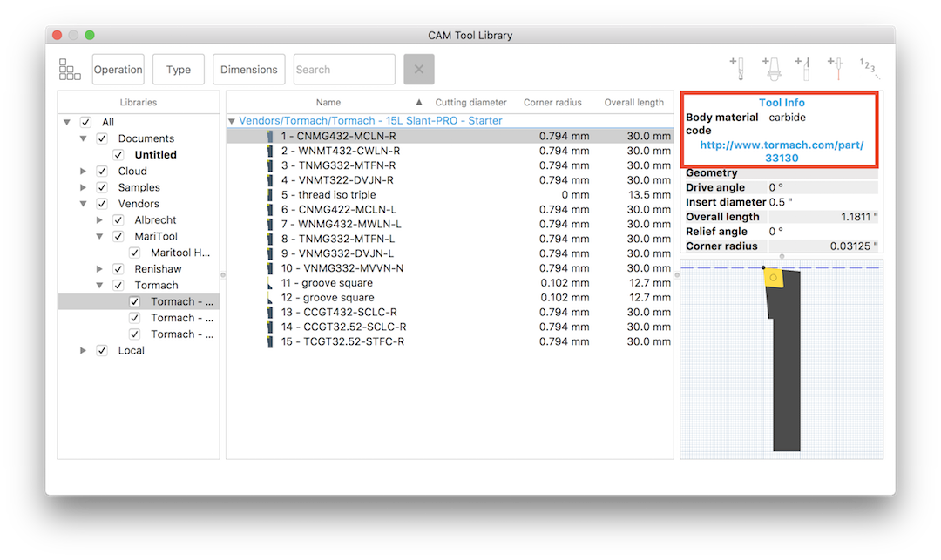Toggle the Maritool H... checkbox
Image resolution: width=941 pixels, height=560 pixels.
tap(134, 253)
